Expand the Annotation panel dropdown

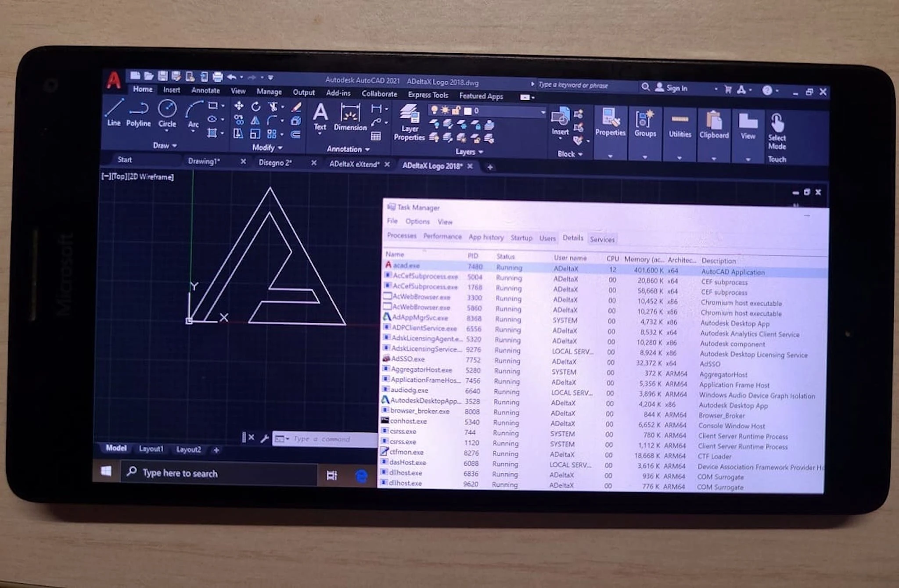pyautogui.click(x=348, y=149)
